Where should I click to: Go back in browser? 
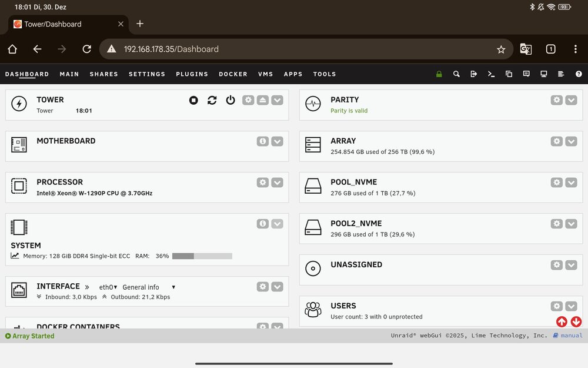click(x=37, y=49)
